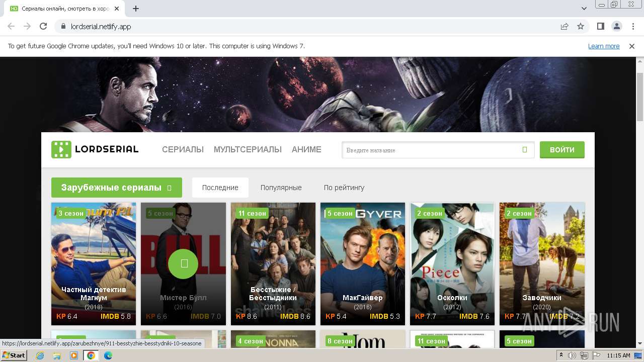Click the ВОЙТИ login button
Viewport: 644px width, 362px height.
coord(562,150)
